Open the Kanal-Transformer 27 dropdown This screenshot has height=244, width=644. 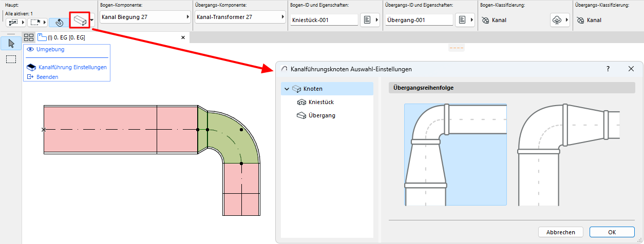[x=240, y=17]
